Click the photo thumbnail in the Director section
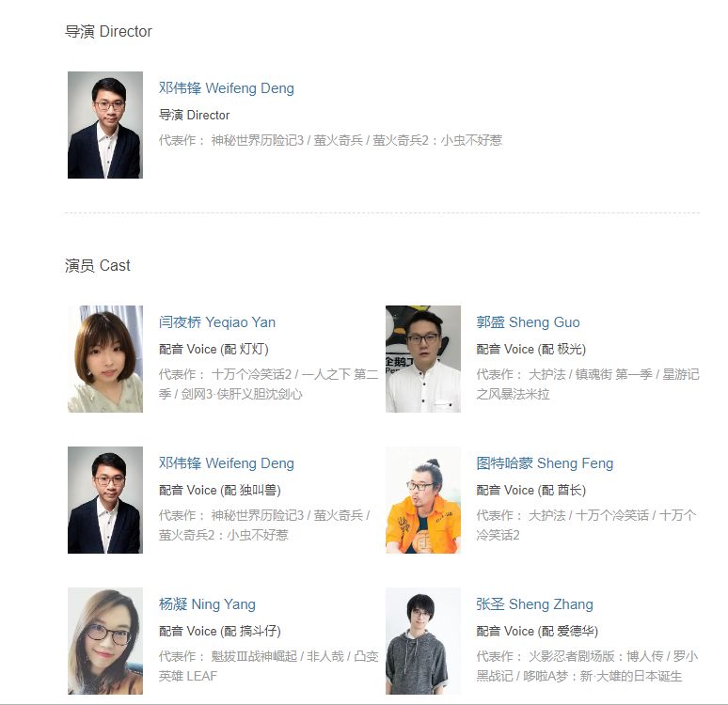Screen dimensions: 728x705 click(x=105, y=125)
